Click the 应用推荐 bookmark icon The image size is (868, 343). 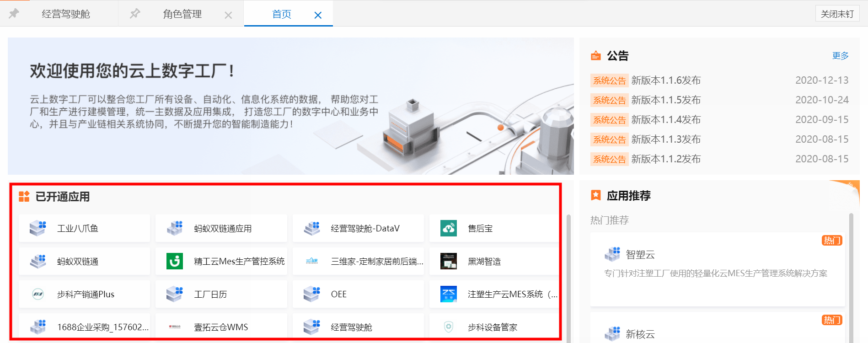(x=596, y=195)
